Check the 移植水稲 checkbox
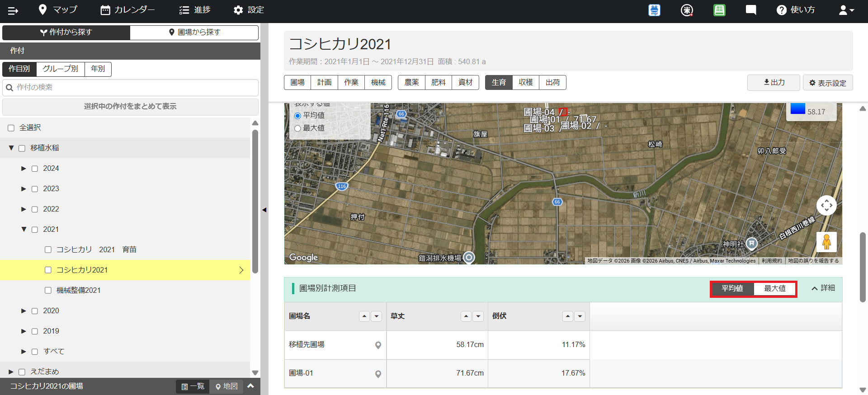The image size is (868, 395). [x=22, y=148]
